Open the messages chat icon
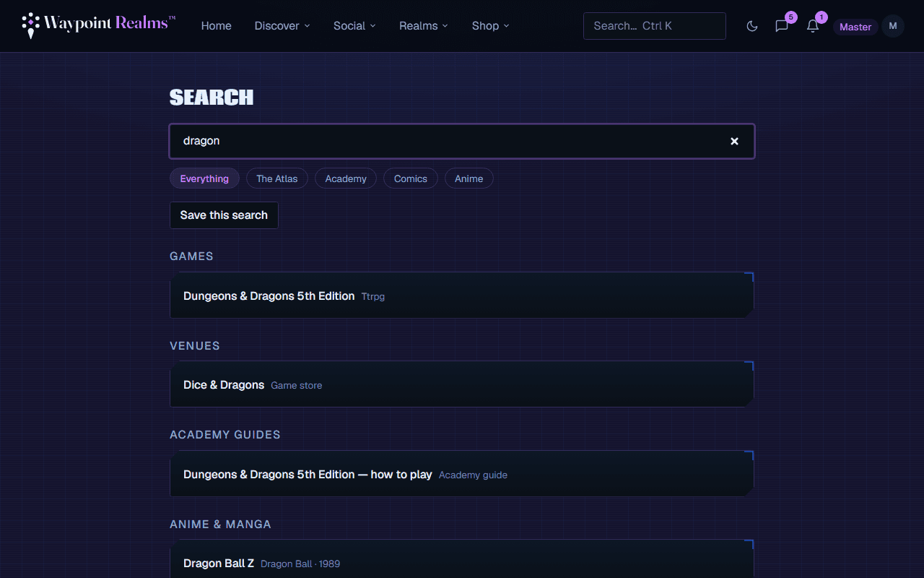Screen dimensions: 924x578 pyautogui.click(x=782, y=26)
